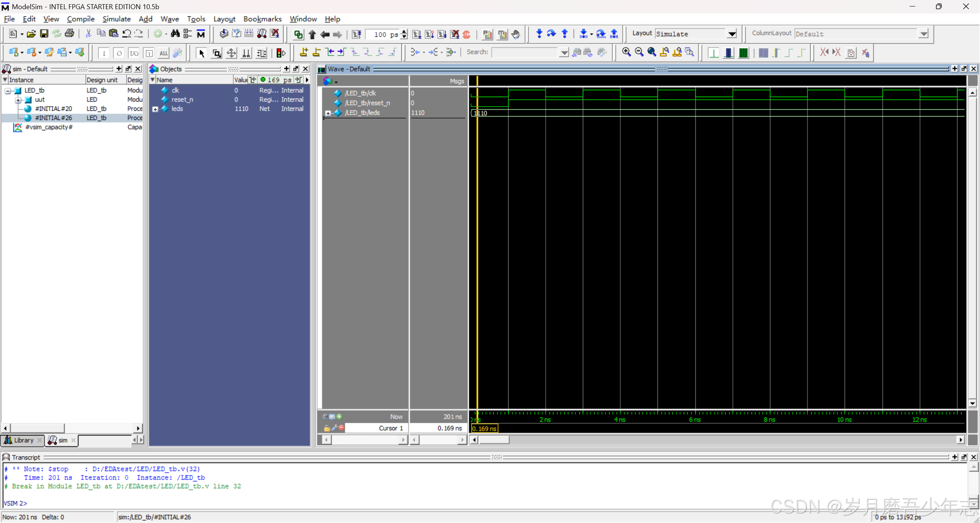The height and width of the screenshot is (523, 980).
Task: Click the run length 100 ps field
Action: pos(383,34)
